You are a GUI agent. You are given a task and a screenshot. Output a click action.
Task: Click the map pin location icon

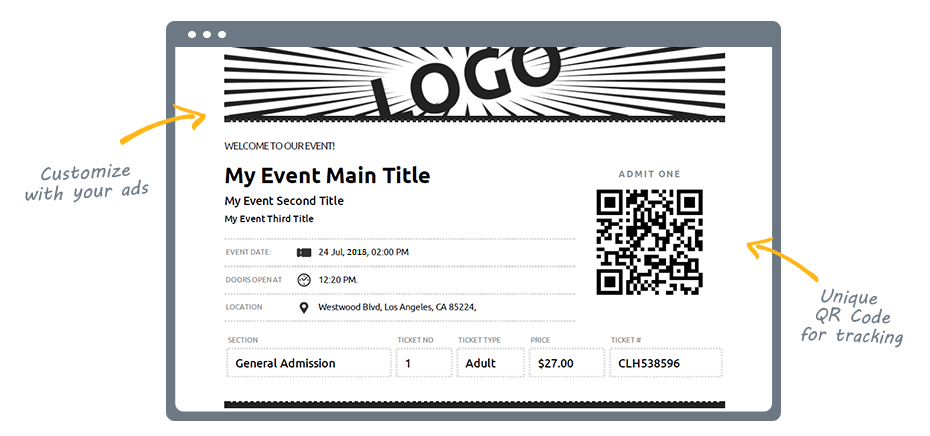click(x=304, y=307)
